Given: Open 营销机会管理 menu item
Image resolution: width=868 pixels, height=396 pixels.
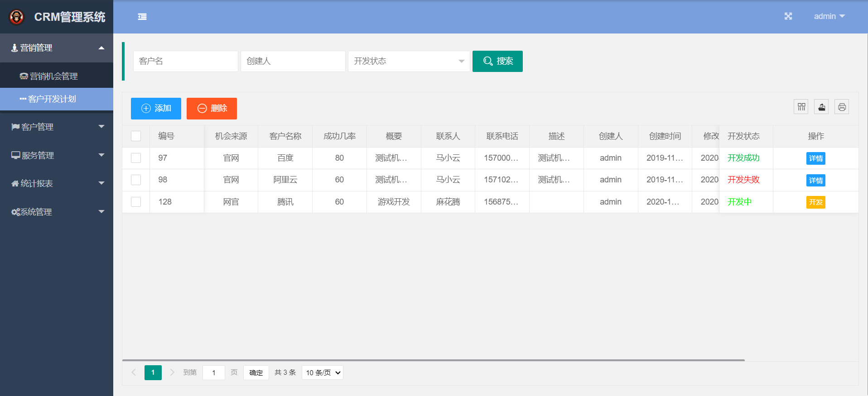Looking at the screenshot, I should 57,76.
